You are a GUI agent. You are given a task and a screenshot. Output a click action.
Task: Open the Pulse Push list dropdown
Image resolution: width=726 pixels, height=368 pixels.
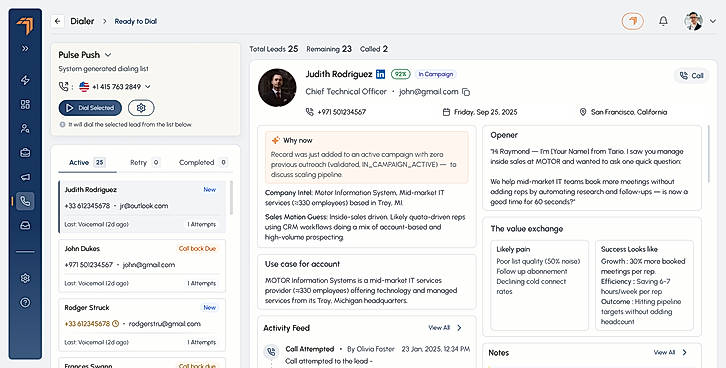tap(108, 55)
